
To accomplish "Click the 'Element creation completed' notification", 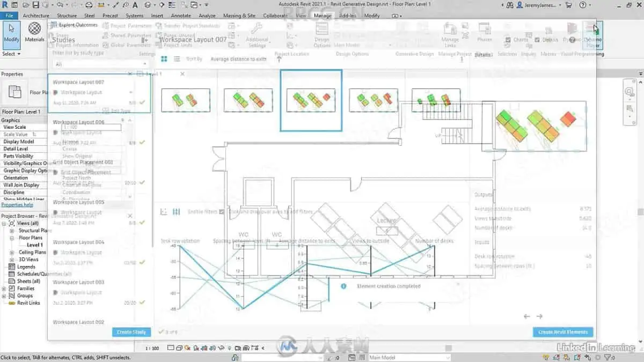I will 400,286.
